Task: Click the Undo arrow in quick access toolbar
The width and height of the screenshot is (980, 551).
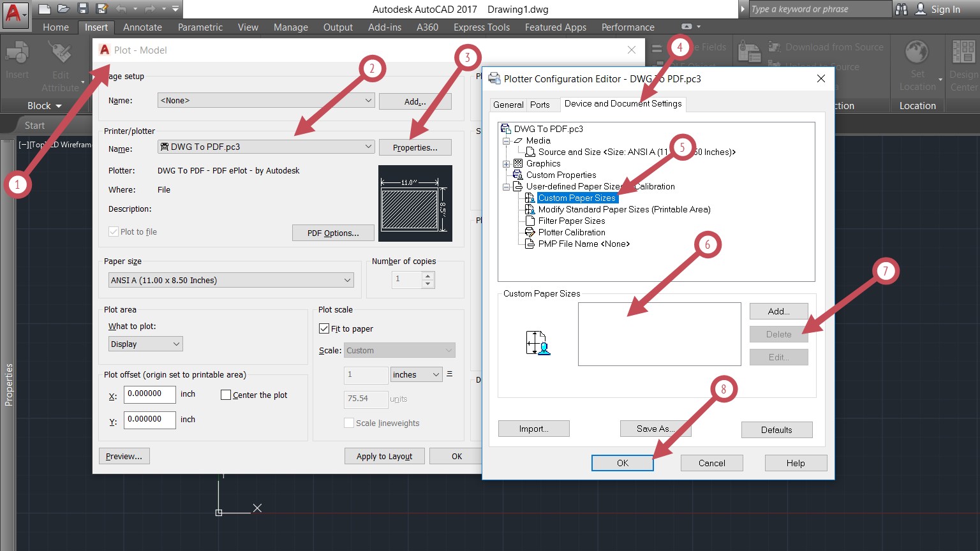Action: click(x=121, y=9)
